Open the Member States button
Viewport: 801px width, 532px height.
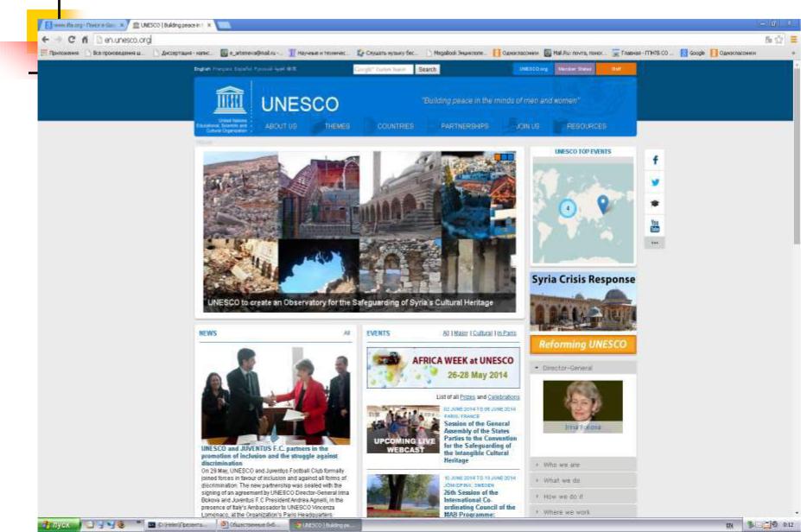(x=575, y=68)
